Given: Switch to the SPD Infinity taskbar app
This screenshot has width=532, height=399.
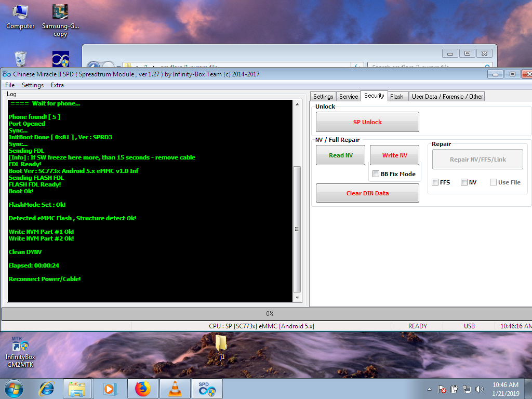Looking at the screenshot, I should click(x=207, y=389).
